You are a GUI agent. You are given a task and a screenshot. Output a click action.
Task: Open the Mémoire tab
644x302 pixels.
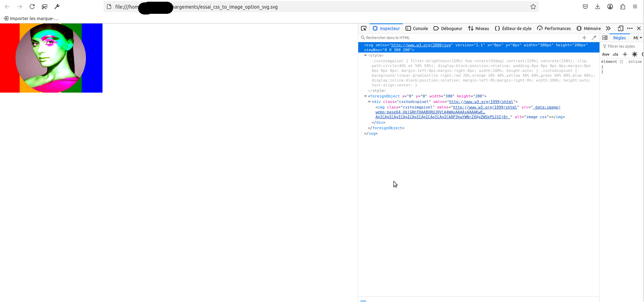[588, 28]
